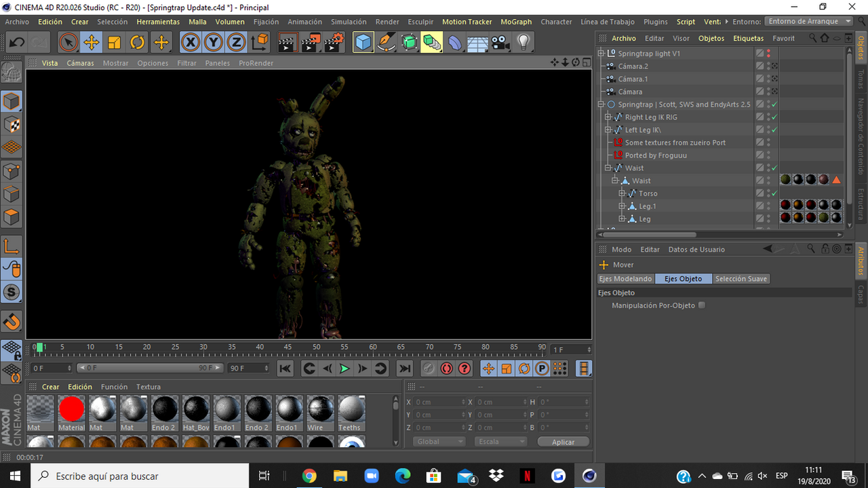Toggle the X axis lock
868x488 pixels.
pyautogui.click(x=191, y=43)
